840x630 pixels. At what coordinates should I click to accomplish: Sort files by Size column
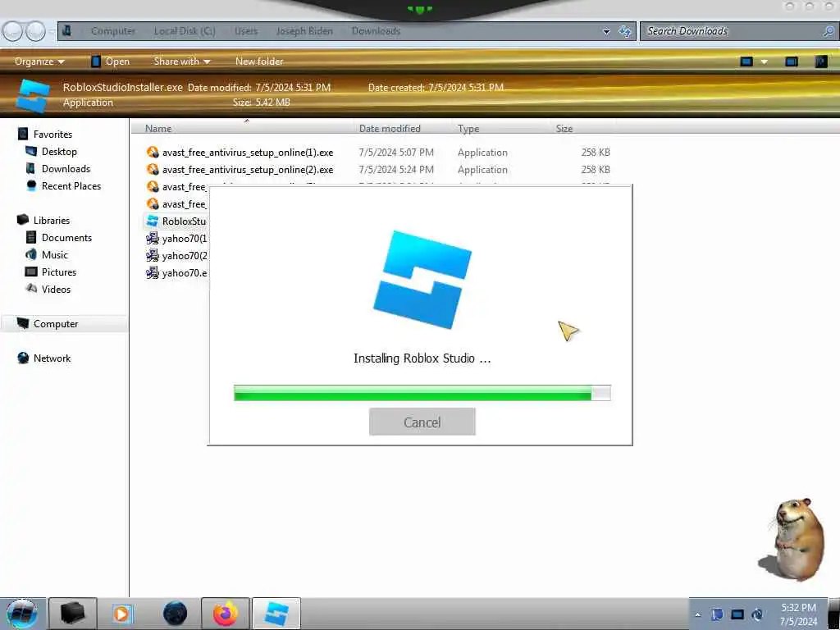tap(564, 129)
